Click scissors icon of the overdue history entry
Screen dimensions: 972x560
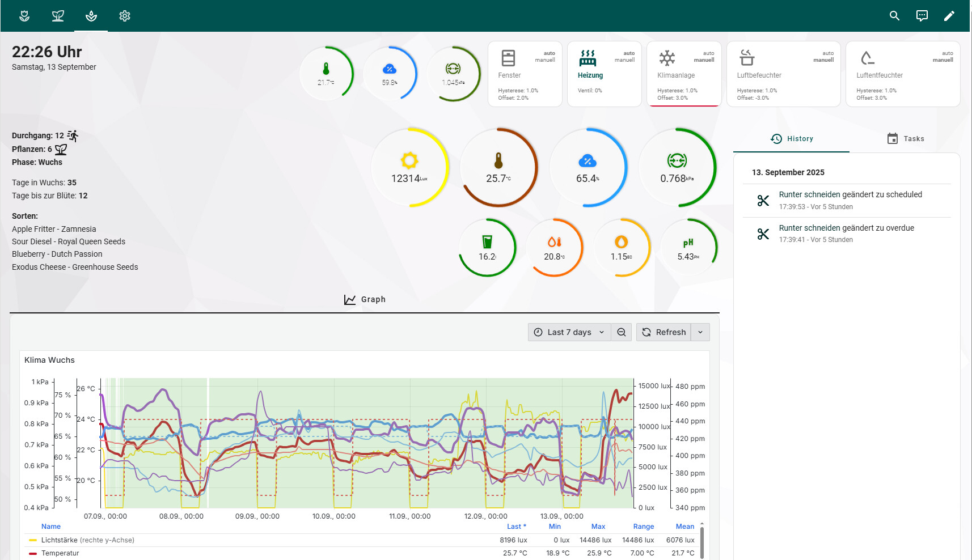coord(763,234)
